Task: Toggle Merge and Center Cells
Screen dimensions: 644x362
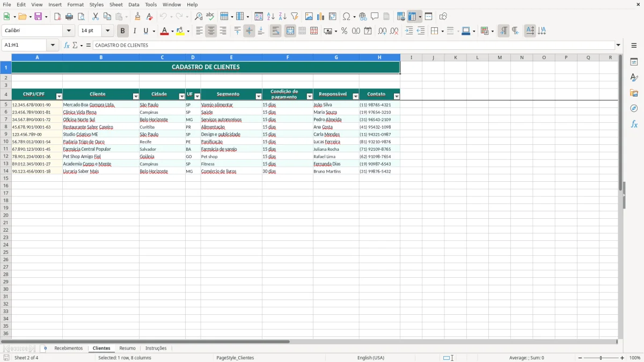Action: tap(290, 31)
